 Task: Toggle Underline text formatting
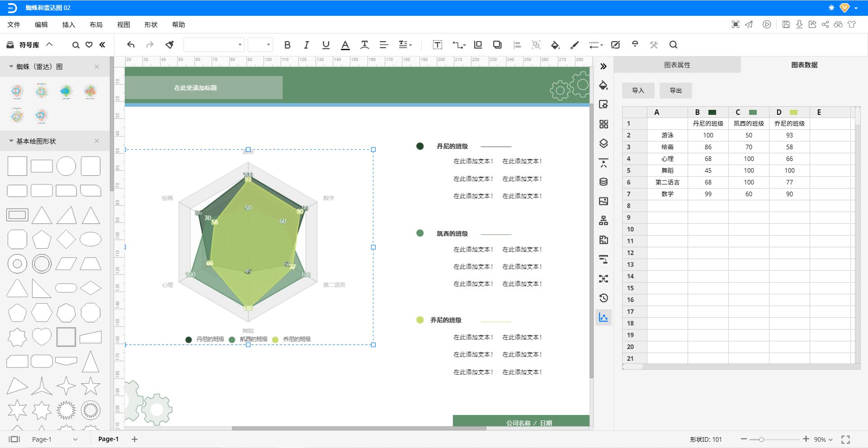point(325,45)
